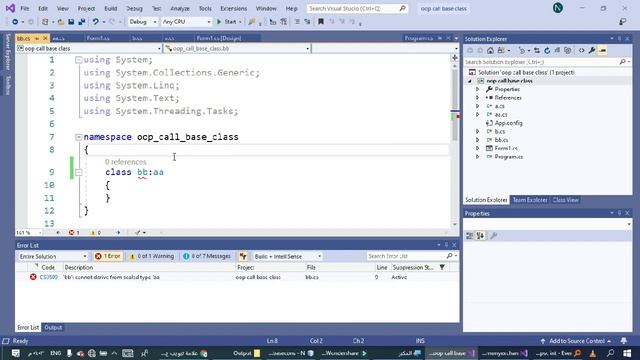Open the editor zoom percentage dropdown
Image resolution: width=640 pixels, height=360 pixels.
point(29,233)
